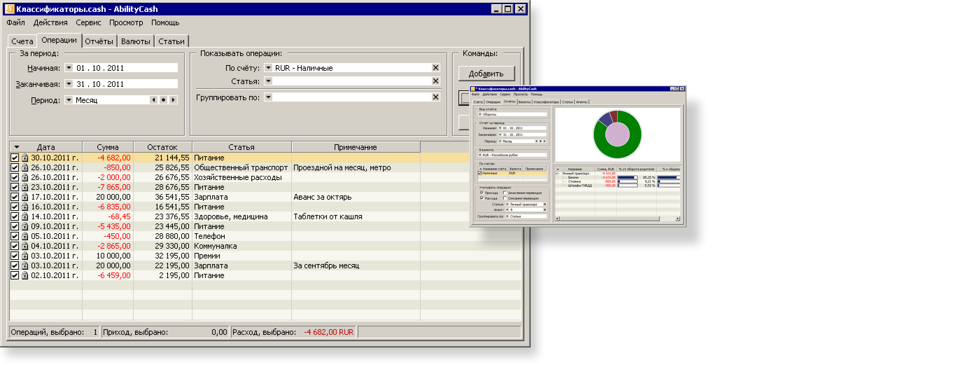Click the lock icon on the 17.10.2011 Зарплата row
The height and width of the screenshot is (366, 980).
[x=25, y=197]
